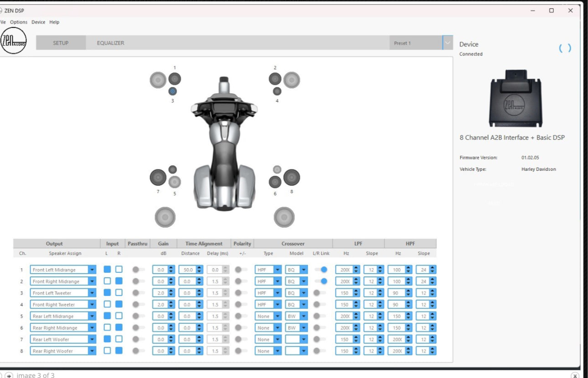Viewport: 588px width, 378px height.
Task: Click the Distance field for channel 1
Action: coord(187,270)
